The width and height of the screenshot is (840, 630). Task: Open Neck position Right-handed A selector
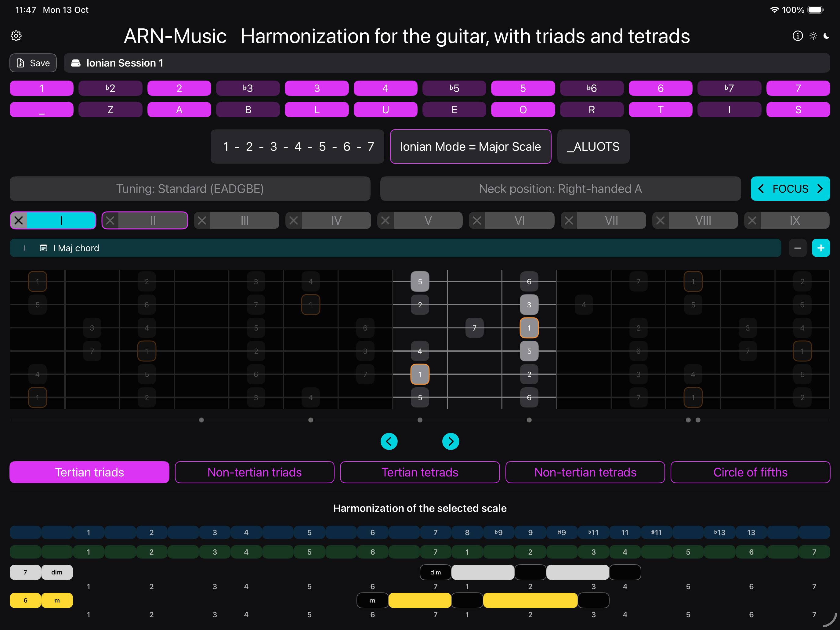(560, 189)
